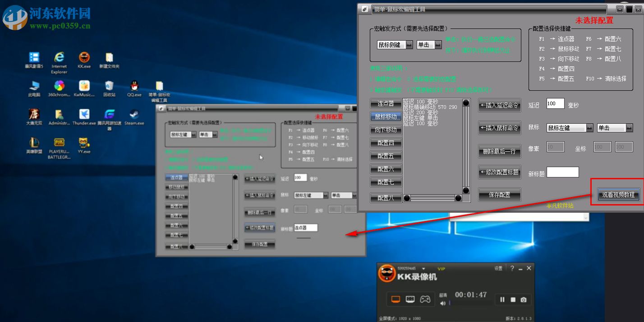Click 插入延迟命令 button
Image resolution: width=644 pixels, height=322 pixels.
(x=500, y=105)
